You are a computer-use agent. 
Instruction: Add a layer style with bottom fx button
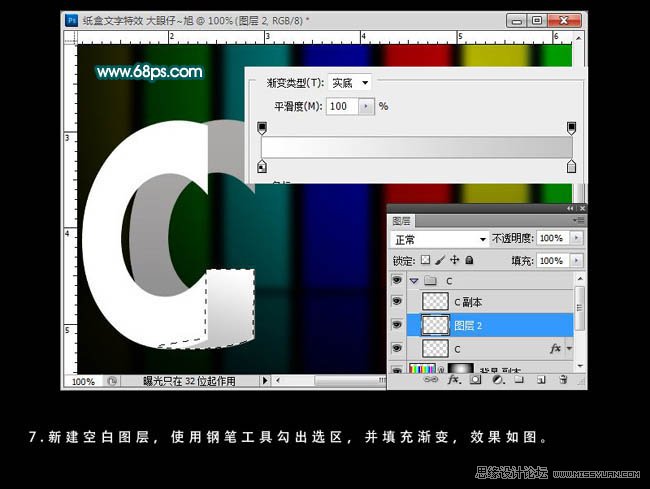[x=454, y=379]
